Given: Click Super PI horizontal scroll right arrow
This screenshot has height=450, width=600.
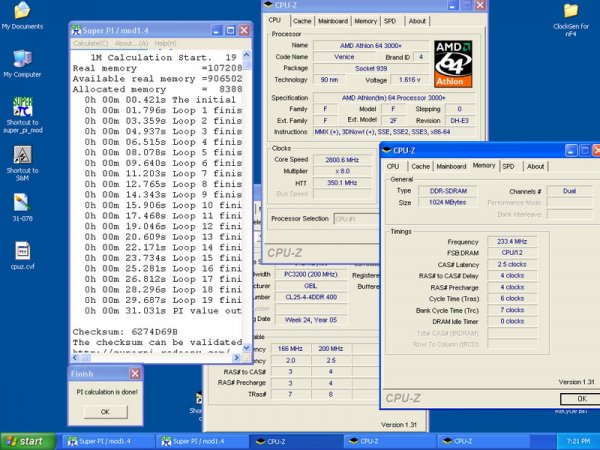Looking at the screenshot, I should pos(236,358).
